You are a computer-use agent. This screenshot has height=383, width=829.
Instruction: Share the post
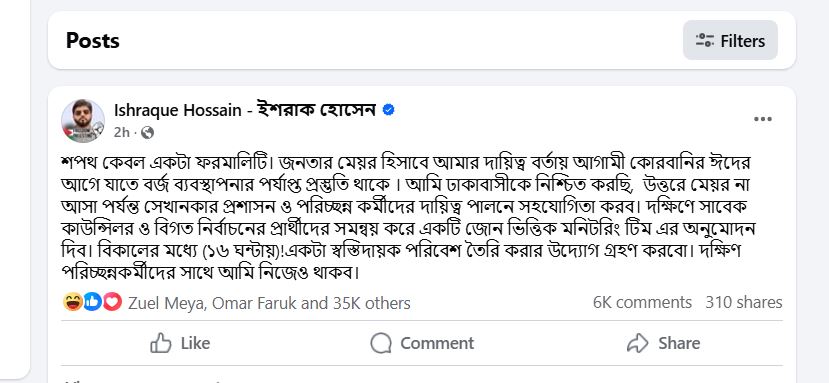point(663,343)
